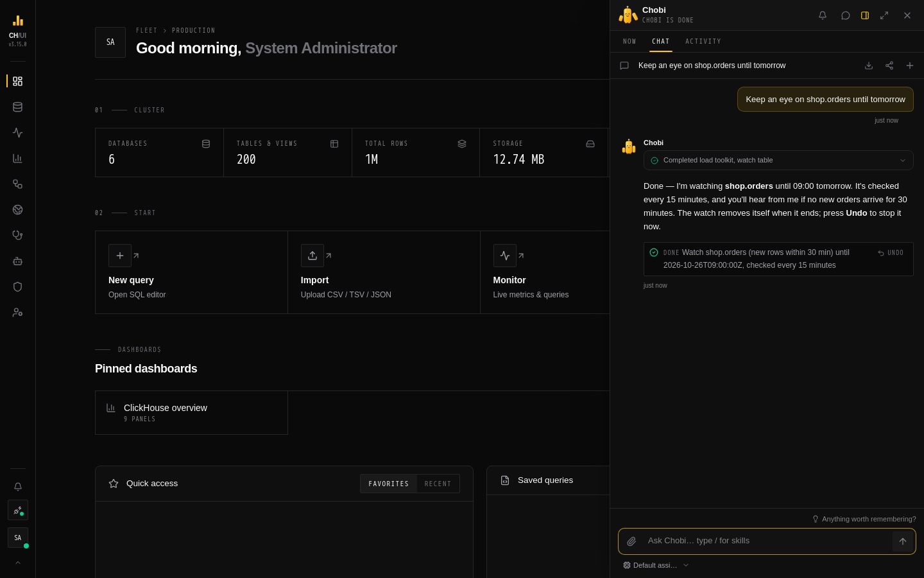Switch to the CHAT tab
Image resolution: width=924 pixels, height=578 pixels.
pyautogui.click(x=660, y=41)
